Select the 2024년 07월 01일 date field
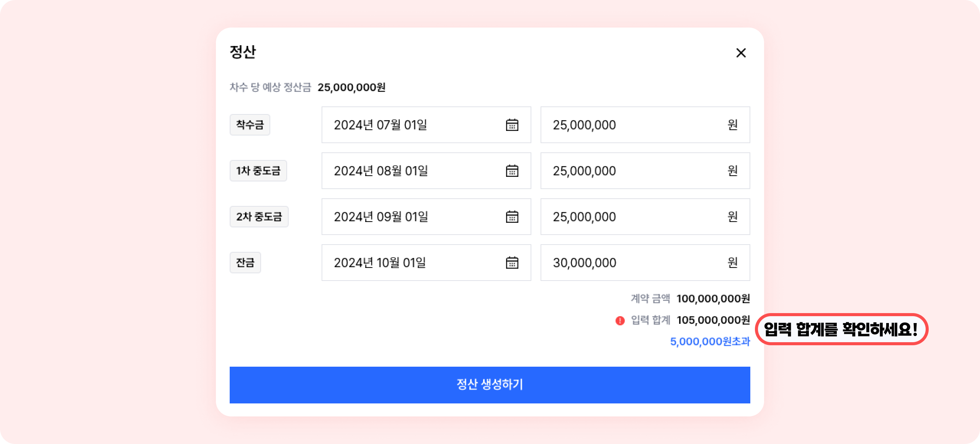The height and width of the screenshot is (444, 980). tap(410, 125)
